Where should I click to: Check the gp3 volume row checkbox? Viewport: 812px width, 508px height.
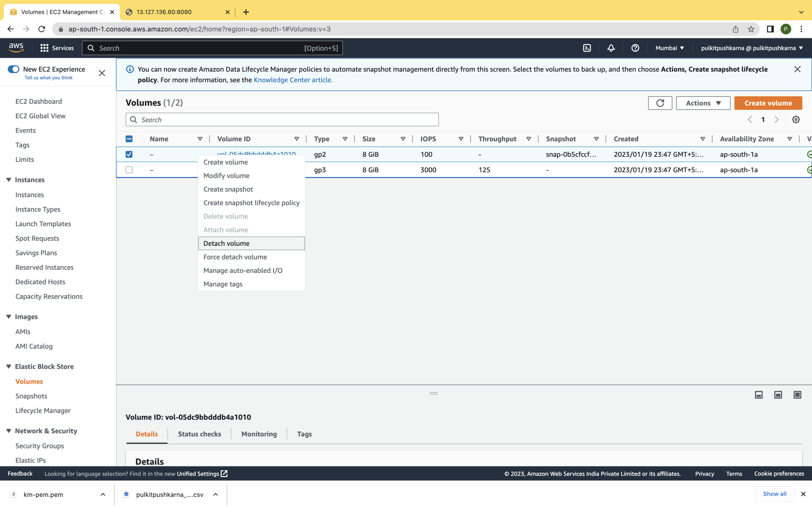point(129,170)
